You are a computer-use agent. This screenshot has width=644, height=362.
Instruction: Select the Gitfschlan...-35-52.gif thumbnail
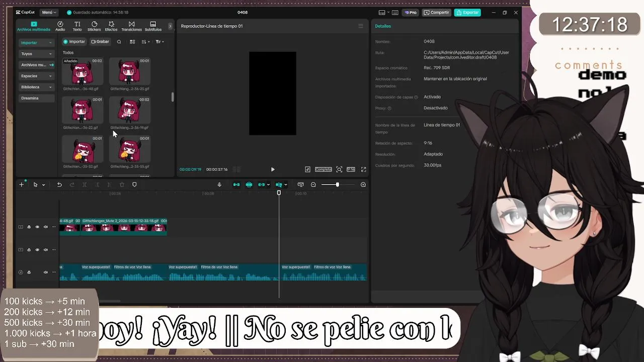tap(83, 149)
